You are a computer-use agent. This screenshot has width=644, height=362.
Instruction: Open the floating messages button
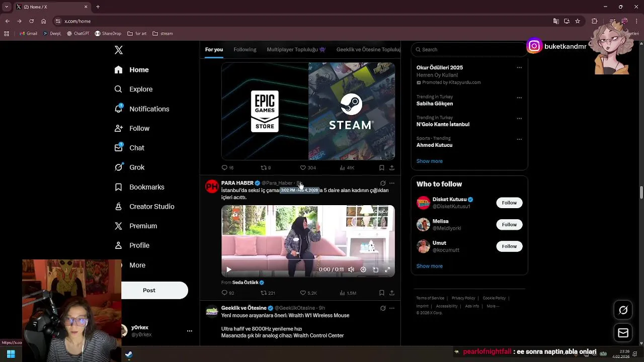(623, 333)
